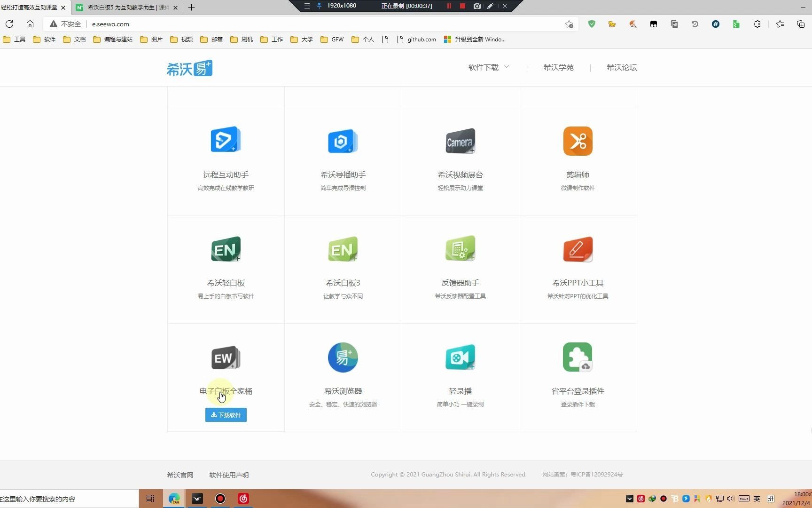Select the 希沃轻白板 EN icon

point(226,249)
